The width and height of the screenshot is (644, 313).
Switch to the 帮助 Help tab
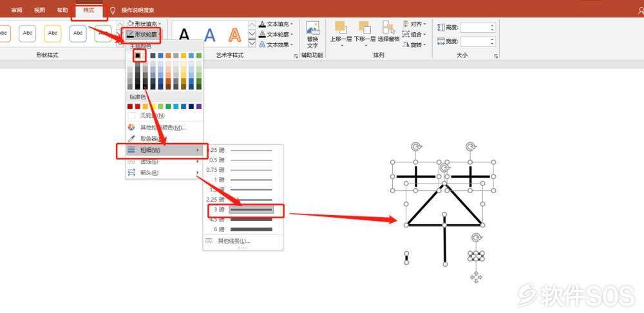coord(63,10)
